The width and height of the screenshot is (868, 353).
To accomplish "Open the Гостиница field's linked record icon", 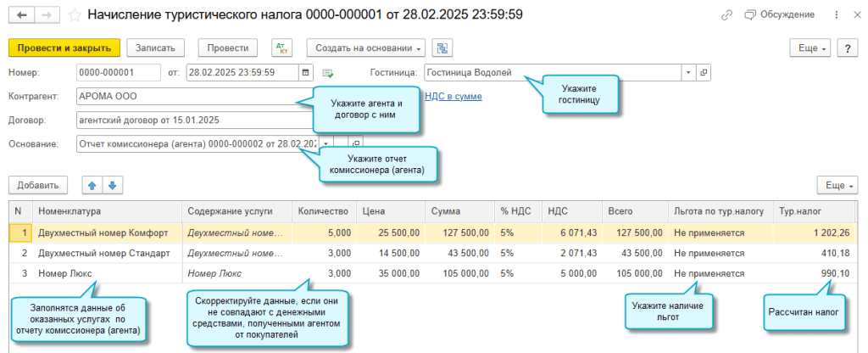I will (704, 73).
